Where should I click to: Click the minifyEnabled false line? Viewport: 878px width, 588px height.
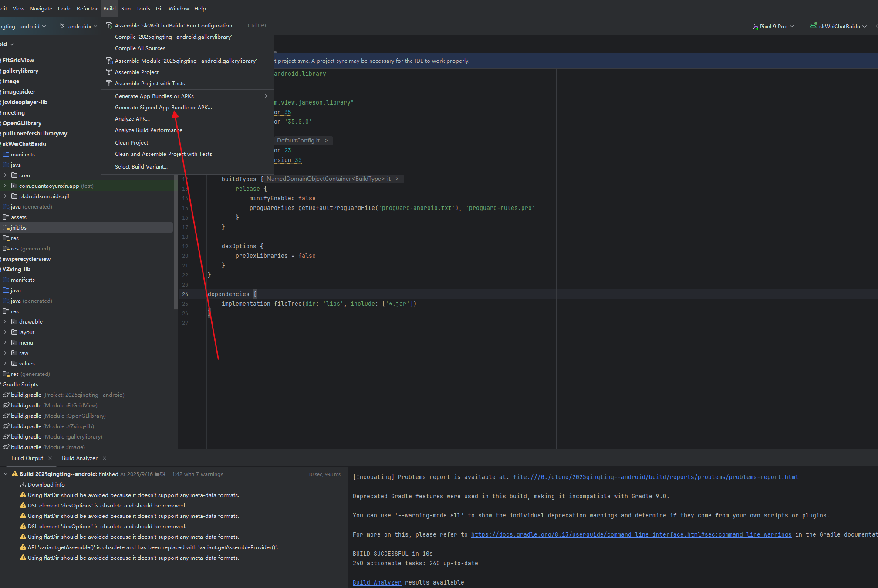282,198
